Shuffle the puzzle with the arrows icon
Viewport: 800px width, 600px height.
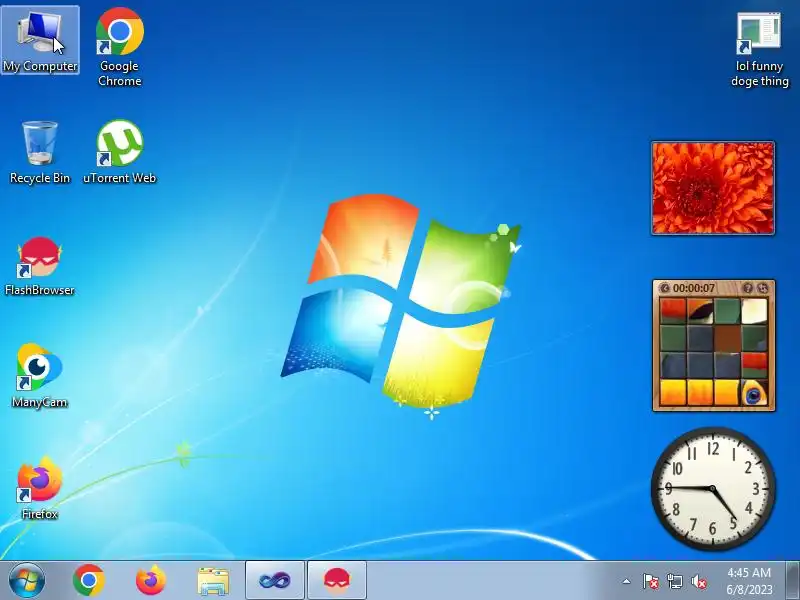point(762,288)
